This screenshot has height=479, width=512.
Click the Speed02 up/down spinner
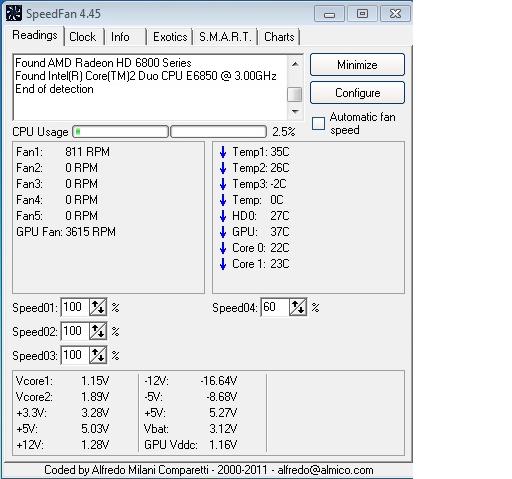(98, 331)
